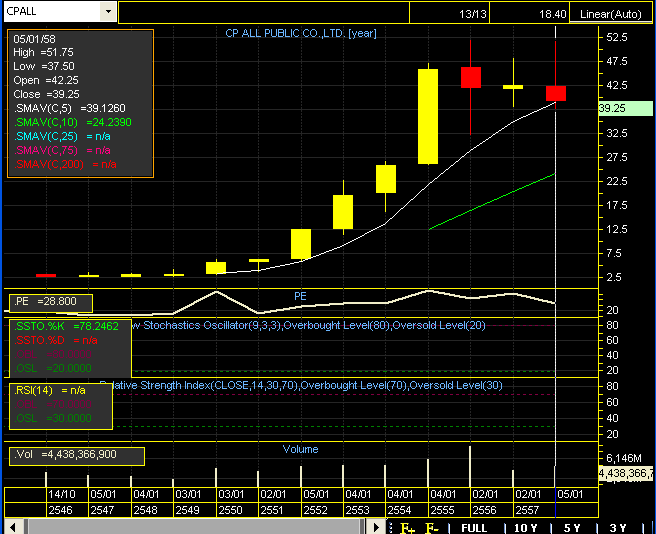
Task: Switch to the 3 Y period
Action: pyautogui.click(x=618, y=528)
